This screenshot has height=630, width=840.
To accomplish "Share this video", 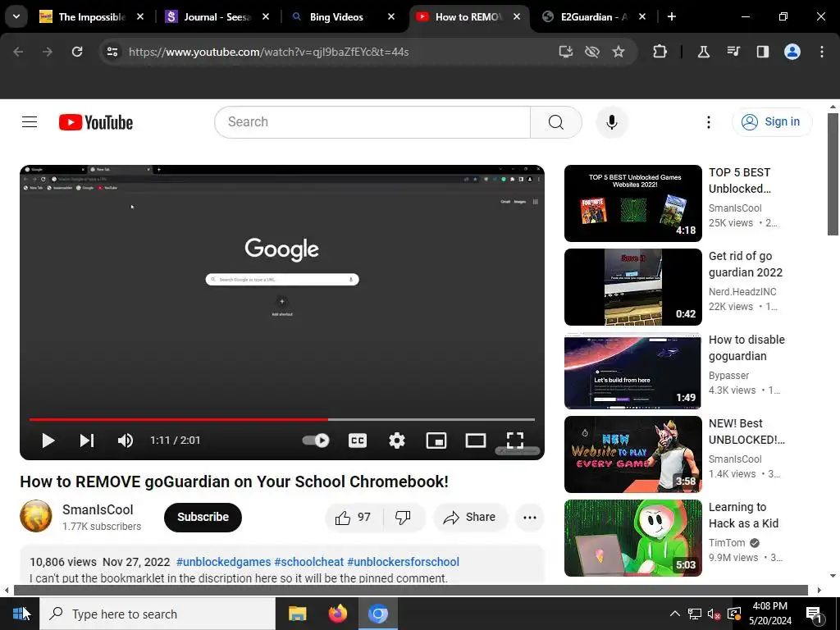I will [x=470, y=518].
